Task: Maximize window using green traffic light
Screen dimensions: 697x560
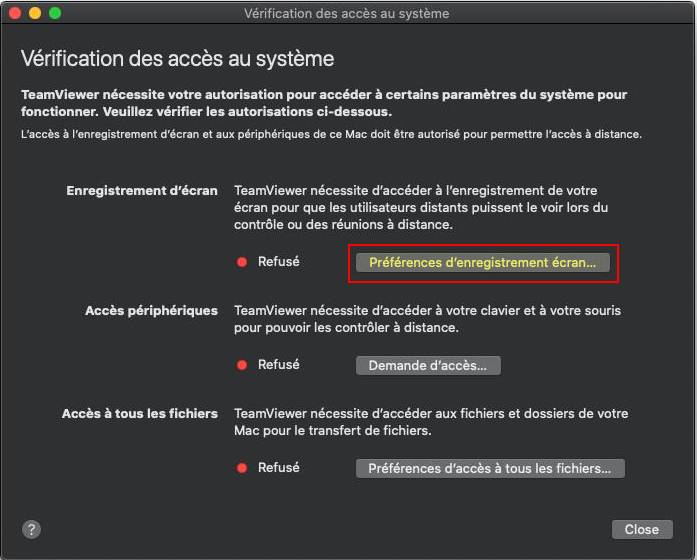Action: click(x=55, y=13)
